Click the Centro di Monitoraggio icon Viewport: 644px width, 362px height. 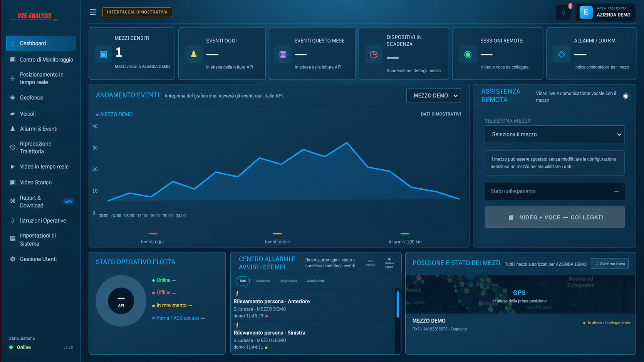coord(13,60)
